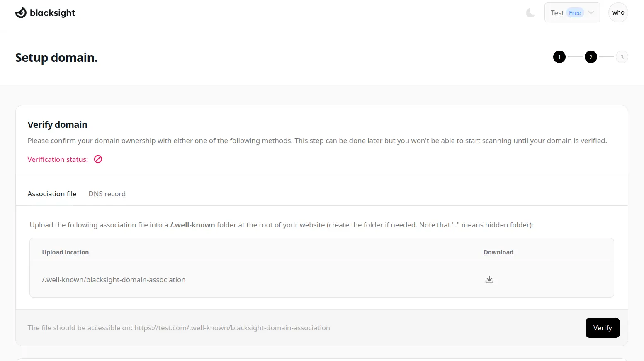
Task: Jump to step 3 in setup progress
Action: tap(622, 57)
